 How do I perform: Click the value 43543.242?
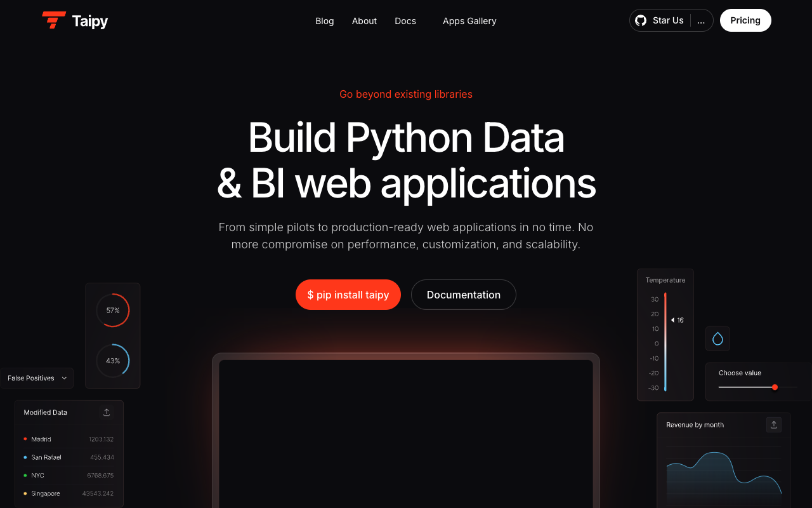click(x=98, y=493)
